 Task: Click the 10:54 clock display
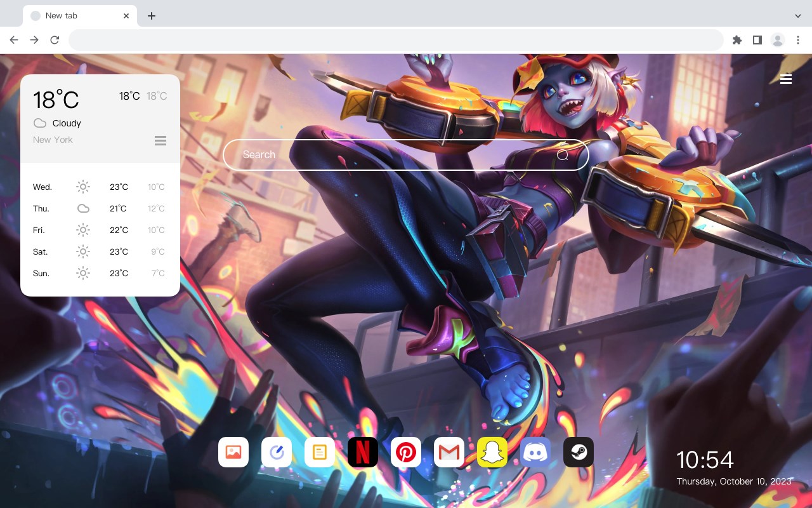pyautogui.click(x=705, y=460)
